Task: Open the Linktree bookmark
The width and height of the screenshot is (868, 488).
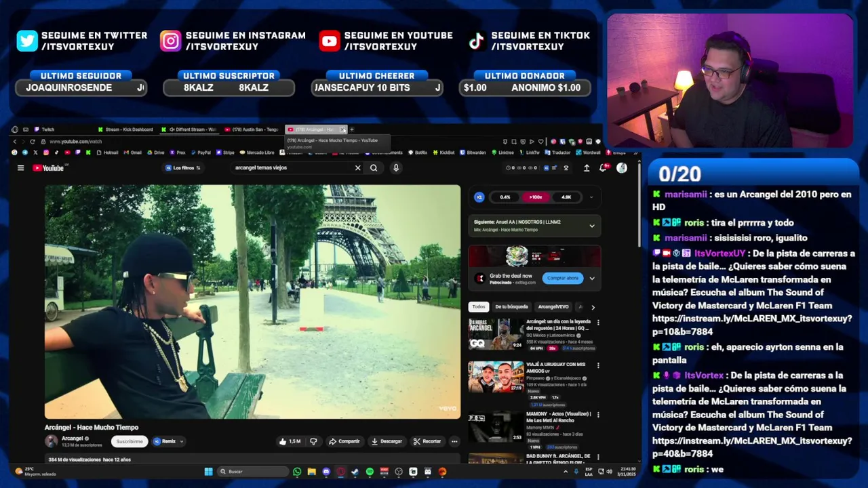Action: [x=502, y=152]
